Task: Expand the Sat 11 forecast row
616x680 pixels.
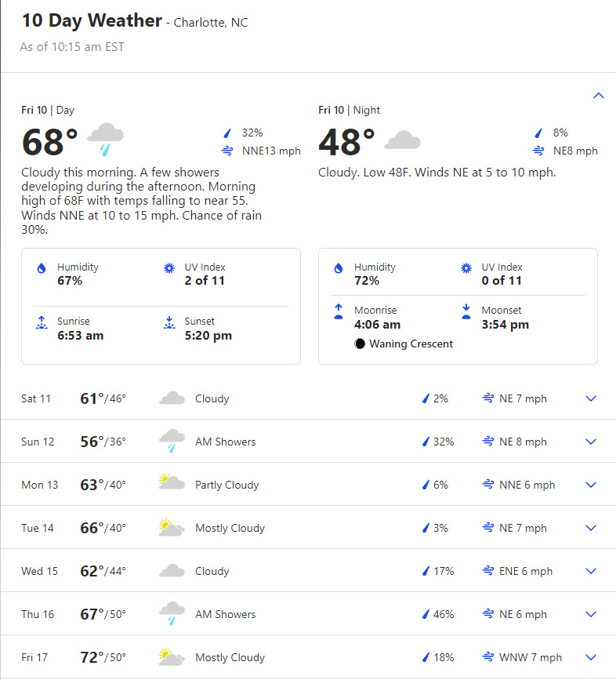Action: (x=591, y=398)
